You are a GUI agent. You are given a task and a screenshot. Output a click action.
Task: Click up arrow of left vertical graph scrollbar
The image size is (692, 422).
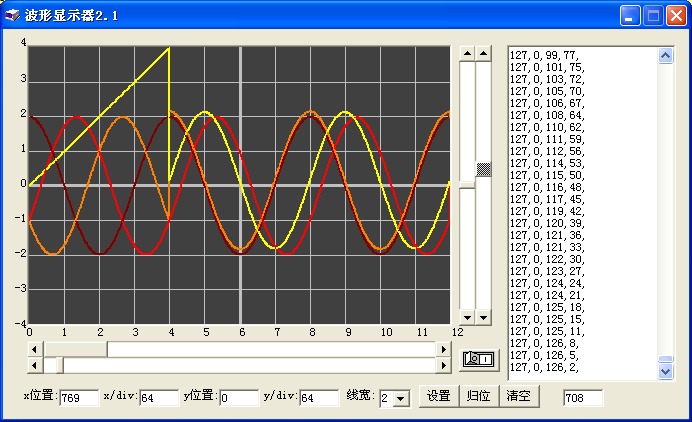point(467,54)
